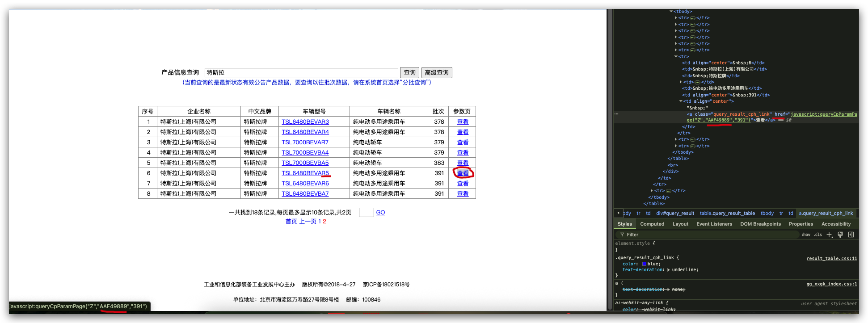Click the blue color swatch in styles

(644, 264)
